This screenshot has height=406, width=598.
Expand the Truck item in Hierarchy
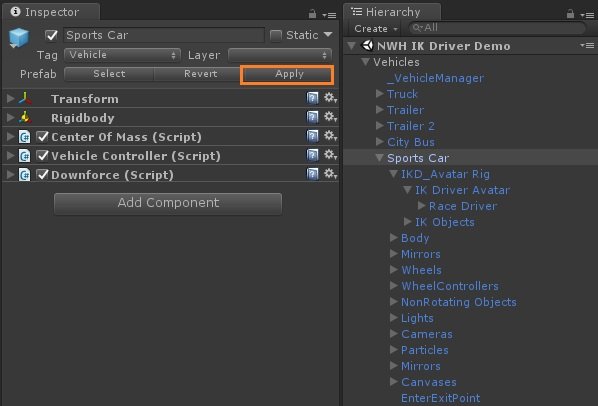tap(379, 94)
